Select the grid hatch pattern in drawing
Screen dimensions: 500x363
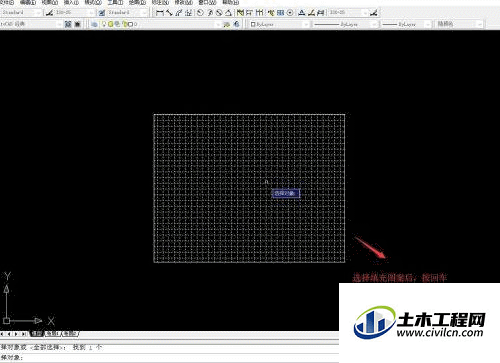[249, 188]
